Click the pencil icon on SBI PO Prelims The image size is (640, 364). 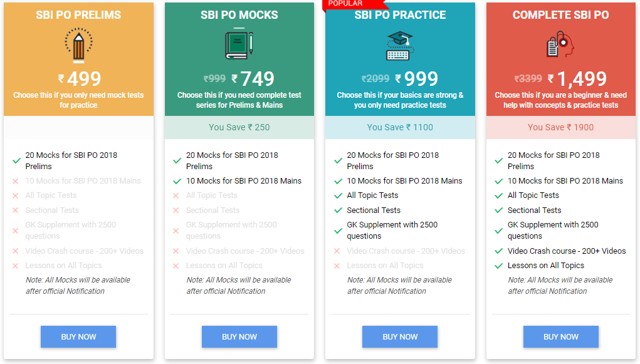(78, 45)
